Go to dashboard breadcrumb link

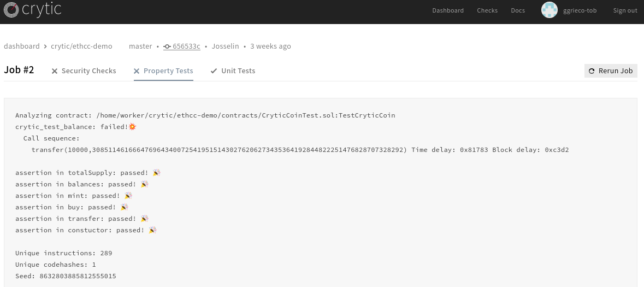tap(22, 46)
